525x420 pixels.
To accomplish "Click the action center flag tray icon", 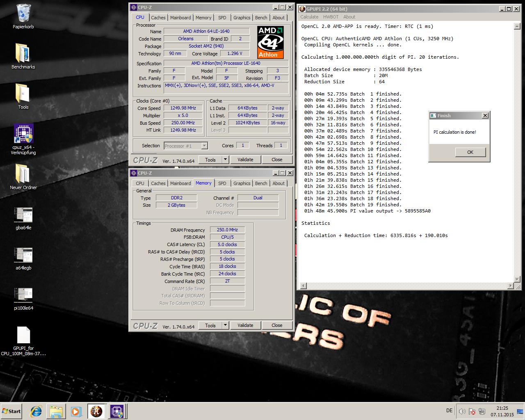I will tap(472, 411).
